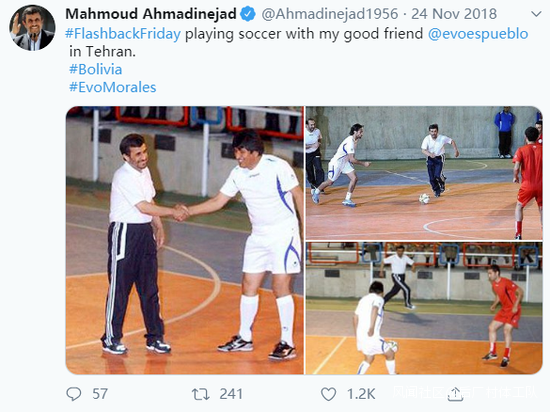This screenshot has width=550, height=412.
Task: Click the 57 replies count
Action: click(100, 394)
